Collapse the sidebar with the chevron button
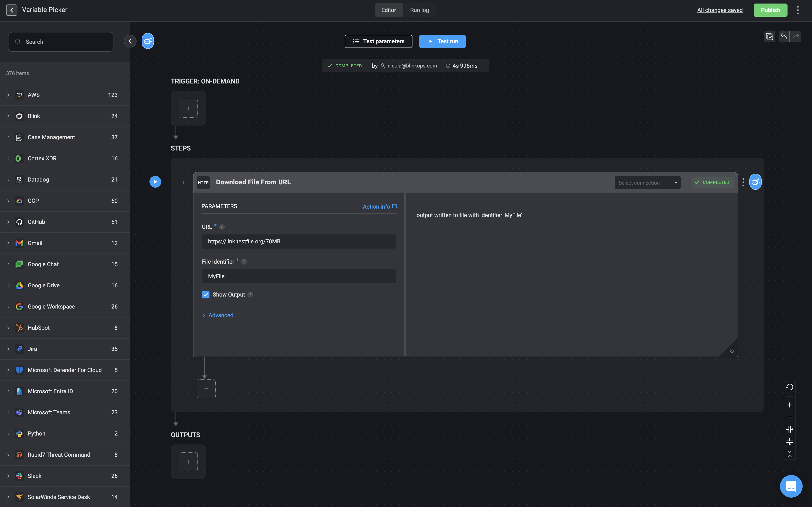The image size is (812, 507). click(x=130, y=41)
